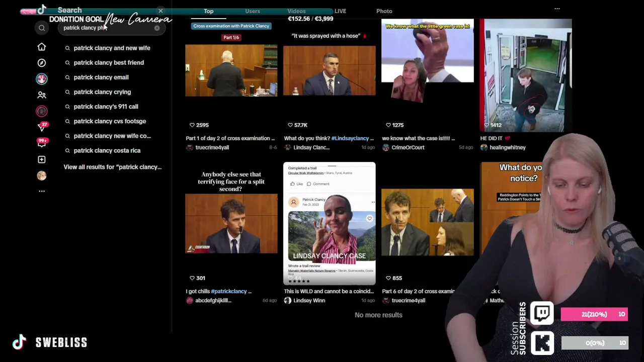
Task: Like the video with 301 likes
Action: click(192, 278)
